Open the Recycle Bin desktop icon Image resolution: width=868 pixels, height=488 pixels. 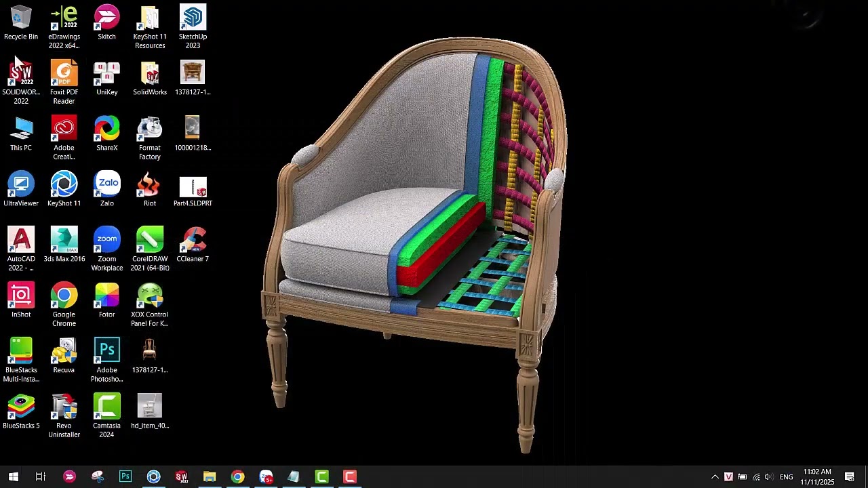(x=21, y=23)
